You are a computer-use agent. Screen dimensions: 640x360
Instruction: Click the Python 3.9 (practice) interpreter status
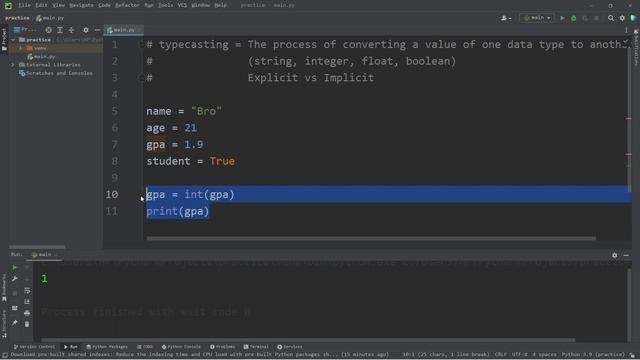[x=593, y=355]
